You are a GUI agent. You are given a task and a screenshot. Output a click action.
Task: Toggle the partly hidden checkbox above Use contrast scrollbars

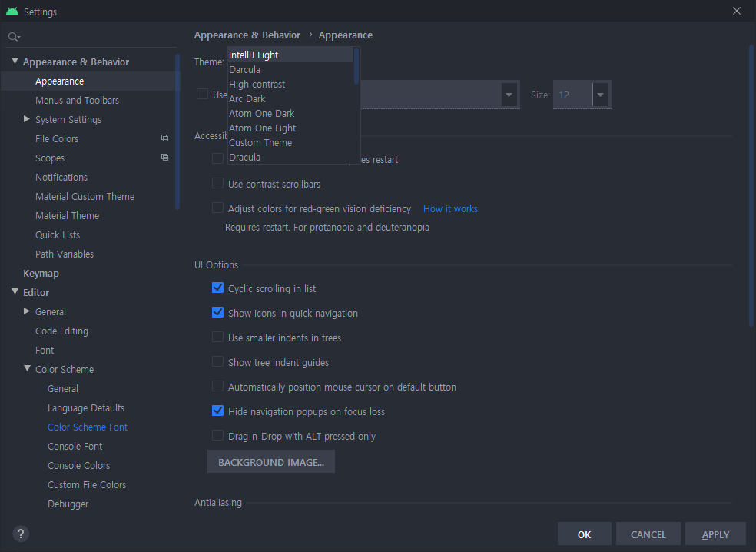[218, 158]
